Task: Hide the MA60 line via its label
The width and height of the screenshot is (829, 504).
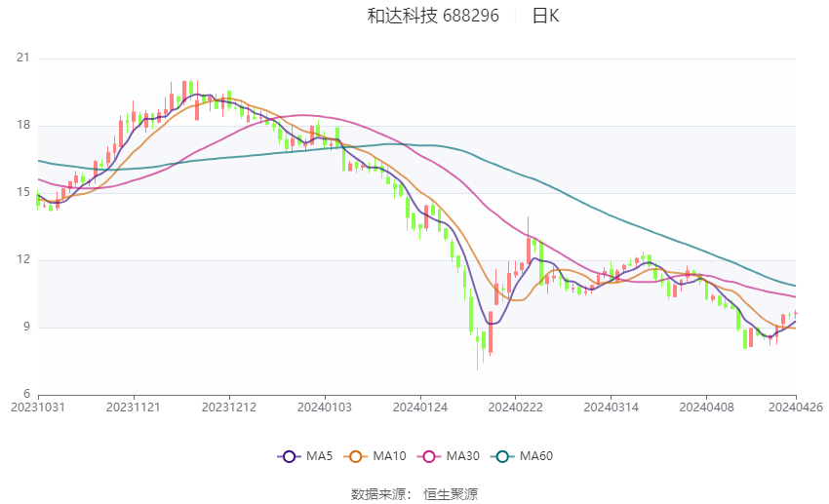Action: click(x=536, y=456)
